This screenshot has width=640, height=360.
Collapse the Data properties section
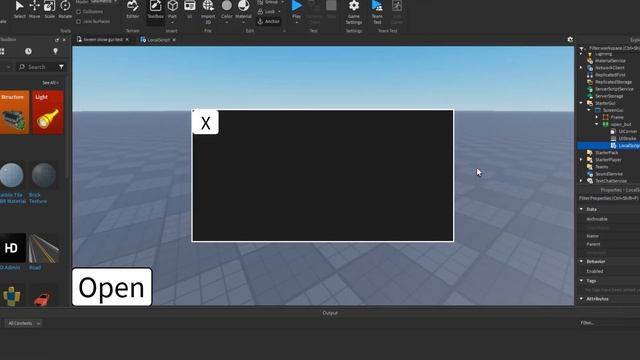pos(581,209)
